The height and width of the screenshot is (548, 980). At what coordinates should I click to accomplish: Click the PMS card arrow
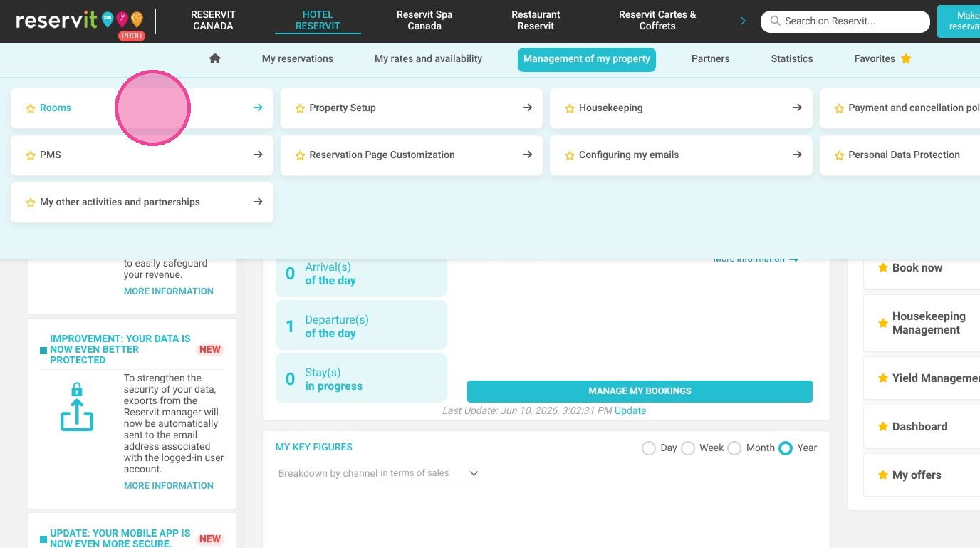[258, 155]
